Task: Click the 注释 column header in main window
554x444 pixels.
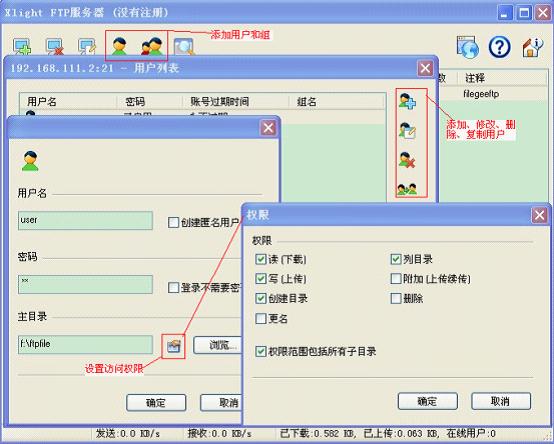Action: click(x=502, y=78)
